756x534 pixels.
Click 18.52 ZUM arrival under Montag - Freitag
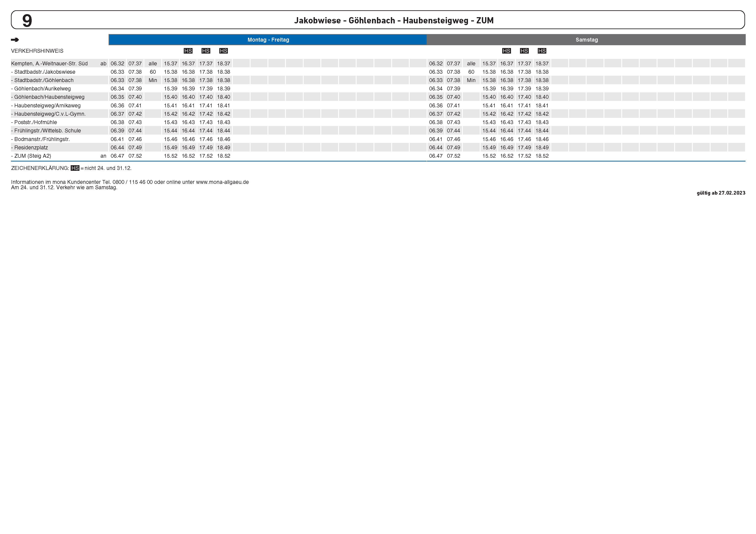[x=224, y=156]
